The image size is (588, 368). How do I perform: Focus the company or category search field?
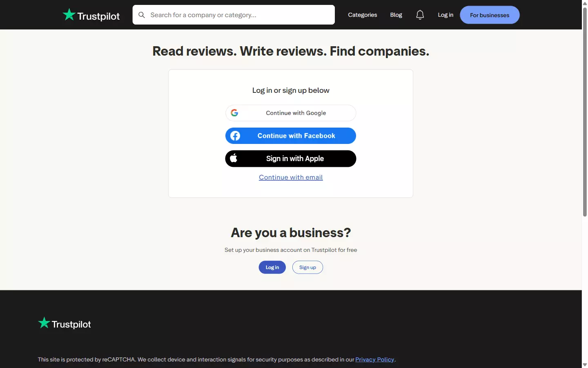tap(234, 15)
